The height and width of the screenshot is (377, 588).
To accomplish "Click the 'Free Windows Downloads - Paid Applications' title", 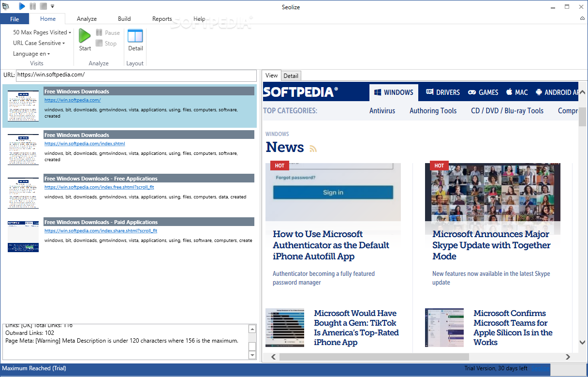I will coord(101,222).
